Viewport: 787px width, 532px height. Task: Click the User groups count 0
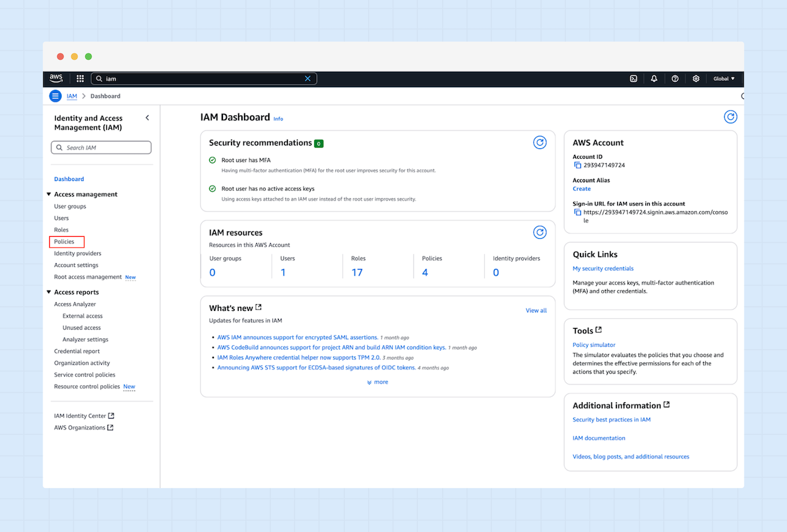[x=212, y=272]
